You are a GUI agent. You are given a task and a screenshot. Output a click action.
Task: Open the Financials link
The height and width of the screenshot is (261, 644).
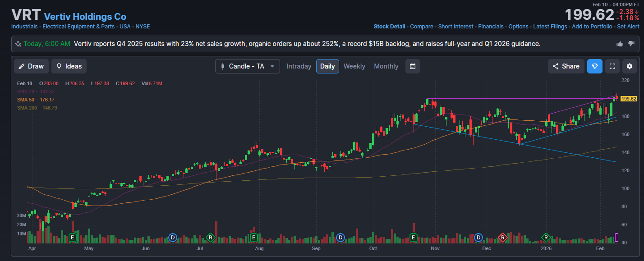(491, 27)
